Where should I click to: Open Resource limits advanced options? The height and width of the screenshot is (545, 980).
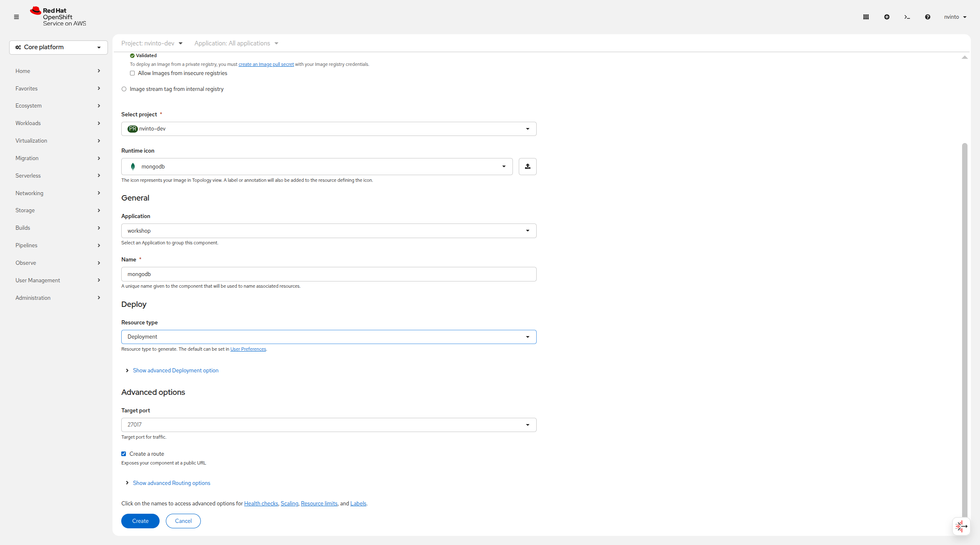pos(319,503)
